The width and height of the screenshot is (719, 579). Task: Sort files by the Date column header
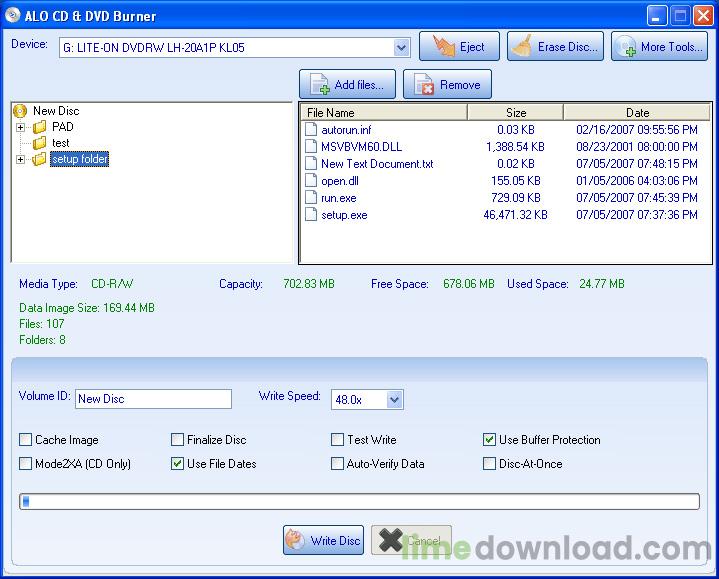tap(637, 113)
